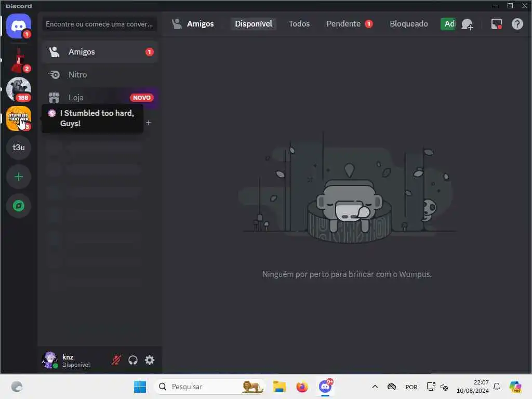Open the taskbar clock and date
Viewport: 532px width, 399px height.
coord(473,387)
